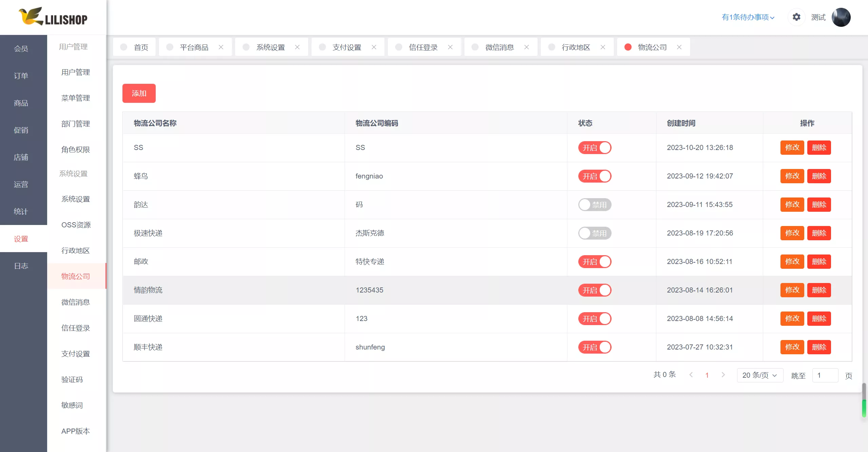This screenshot has height=452, width=868.
Task: Open 行政地区 in the side menu
Action: (x=75, y=250)
